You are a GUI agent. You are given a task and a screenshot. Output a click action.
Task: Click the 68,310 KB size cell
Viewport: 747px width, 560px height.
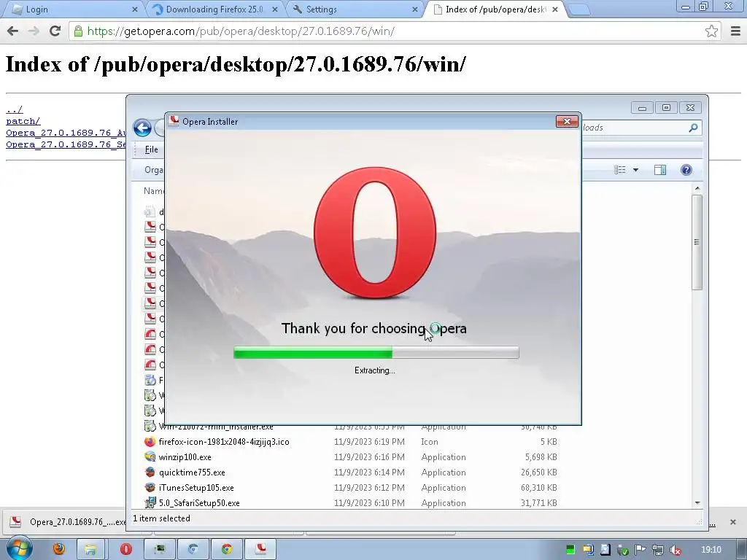539,488
